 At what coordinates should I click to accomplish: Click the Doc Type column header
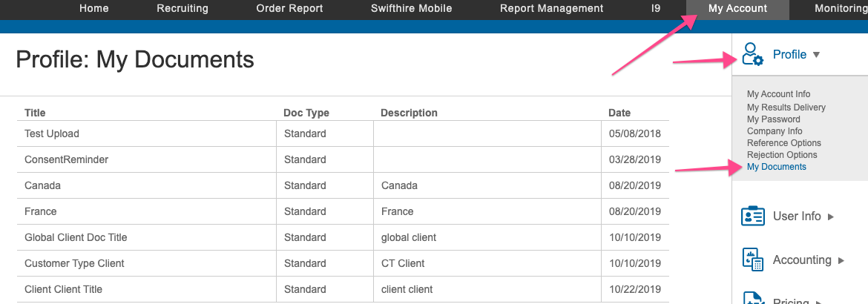[x=306, y=113]
